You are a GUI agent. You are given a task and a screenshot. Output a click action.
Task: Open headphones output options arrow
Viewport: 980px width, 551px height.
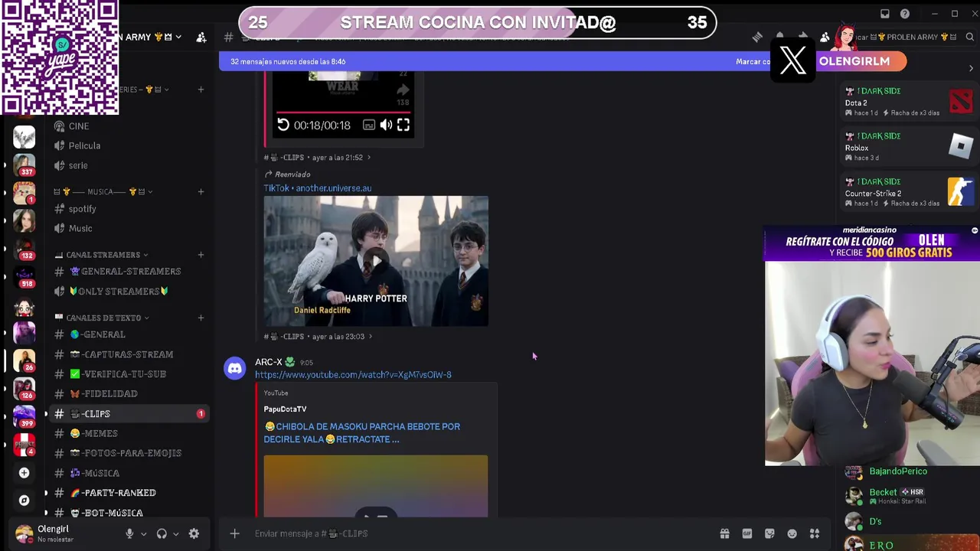[x=175, y=534]
